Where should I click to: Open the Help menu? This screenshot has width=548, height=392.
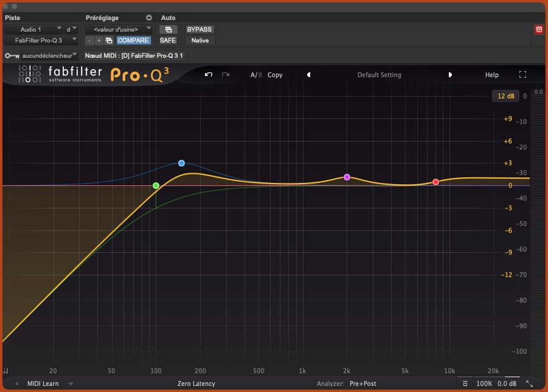491,75
